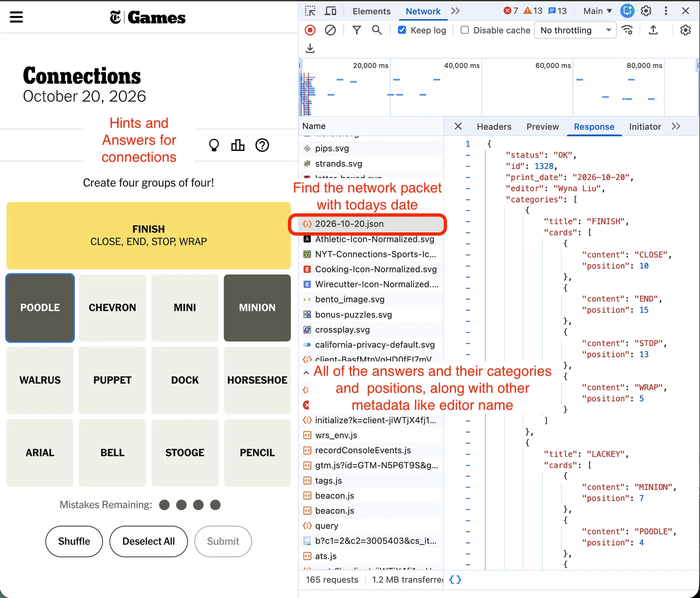The height and width of the screenshot is (598, 700).
Task: Click the Deselect All button
Action: coord(148,541)
